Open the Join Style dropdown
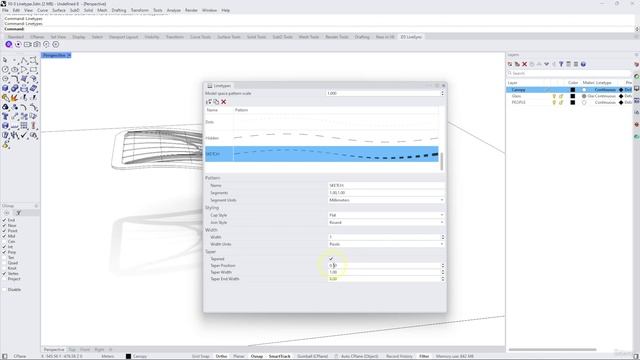This screenshot has width=640, height=360. [386, 222]
